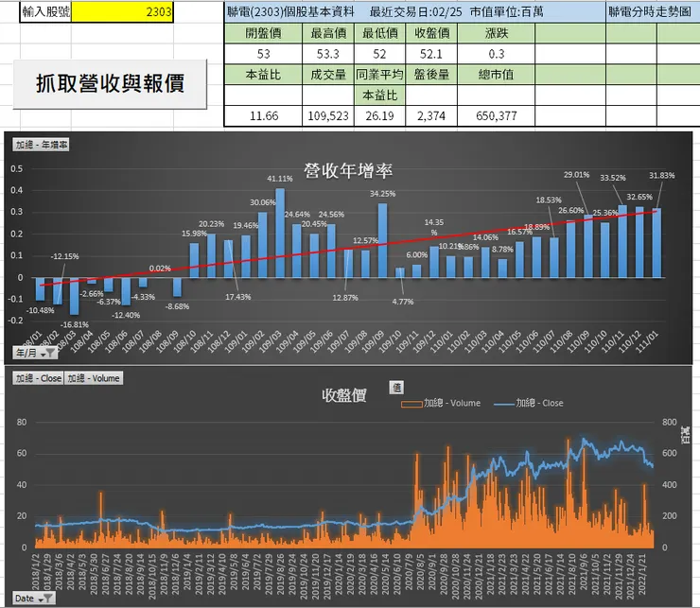Select the after-hours volume cell 2,374
This screenshot has width=700, height=608.
[431, 116]
